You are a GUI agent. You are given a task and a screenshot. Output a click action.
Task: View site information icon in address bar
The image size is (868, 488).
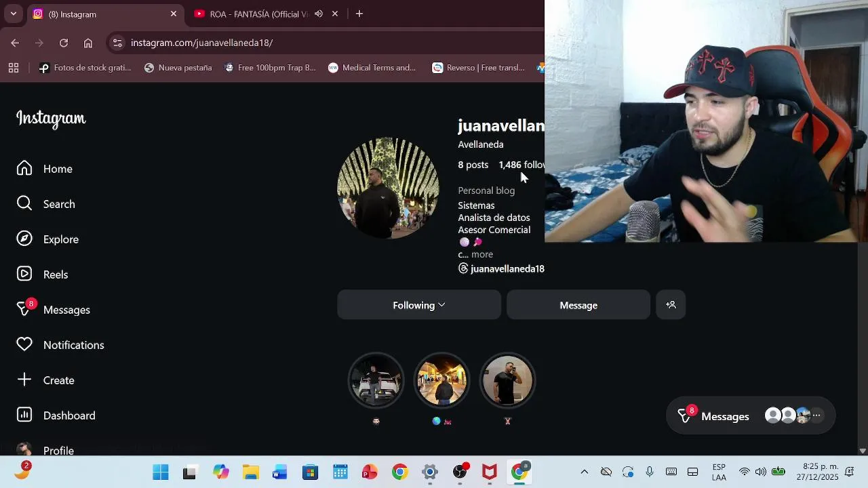[x=117, y=43]
